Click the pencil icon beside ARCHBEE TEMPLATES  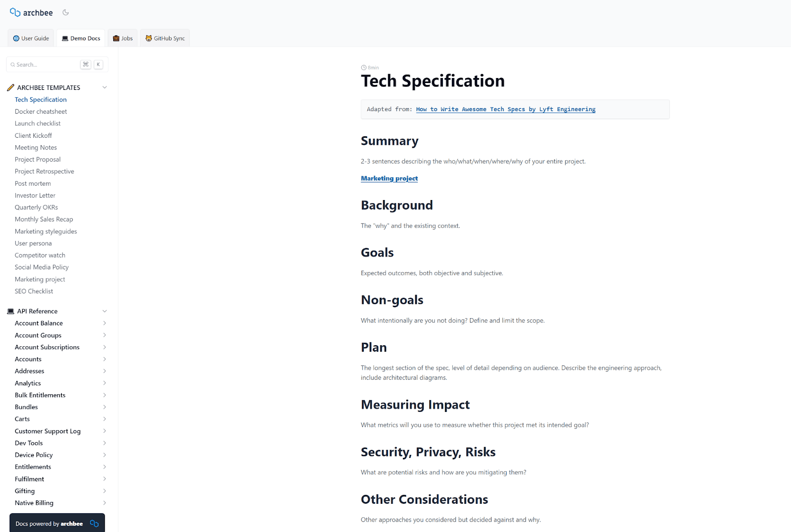10,87
